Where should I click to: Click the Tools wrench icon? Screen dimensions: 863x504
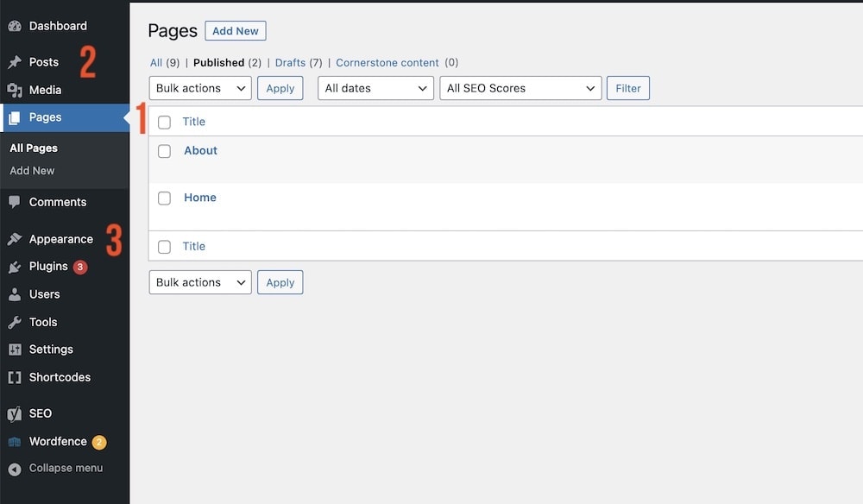coord(15,323)
